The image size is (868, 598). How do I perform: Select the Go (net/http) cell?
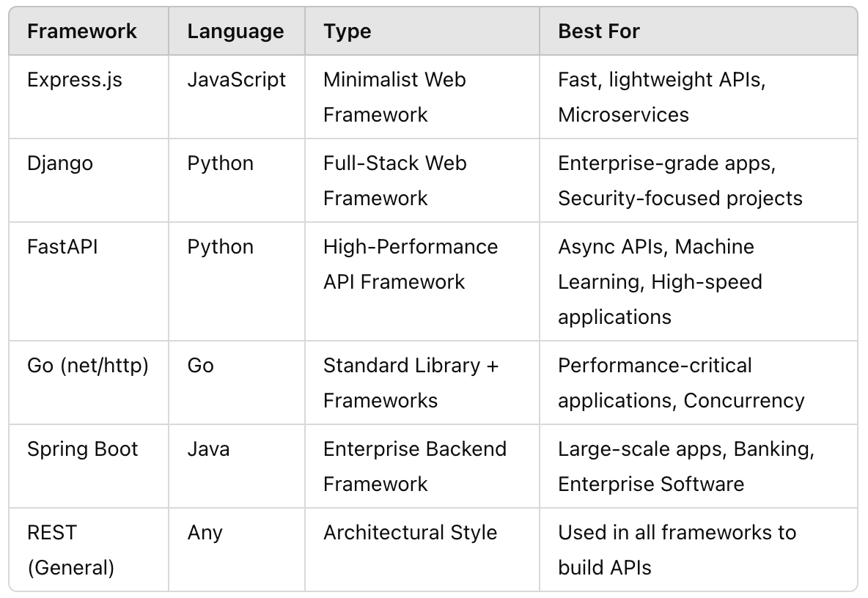click(88, 366)
